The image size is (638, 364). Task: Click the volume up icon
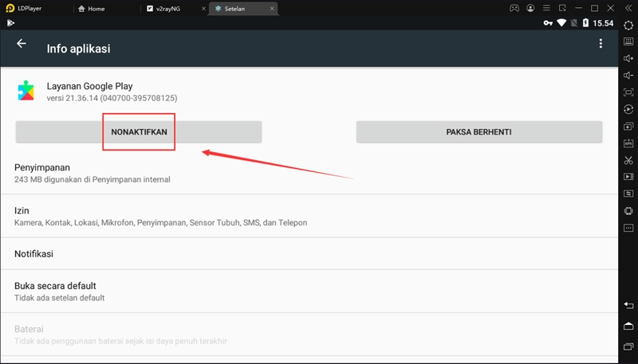click(628, 58)
